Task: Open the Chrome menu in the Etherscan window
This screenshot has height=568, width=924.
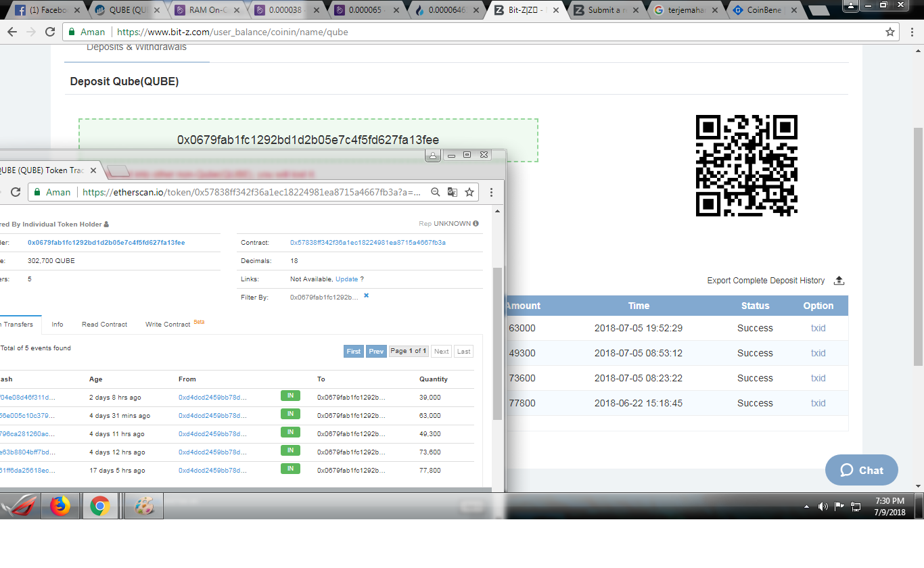Action: point(491,192)
